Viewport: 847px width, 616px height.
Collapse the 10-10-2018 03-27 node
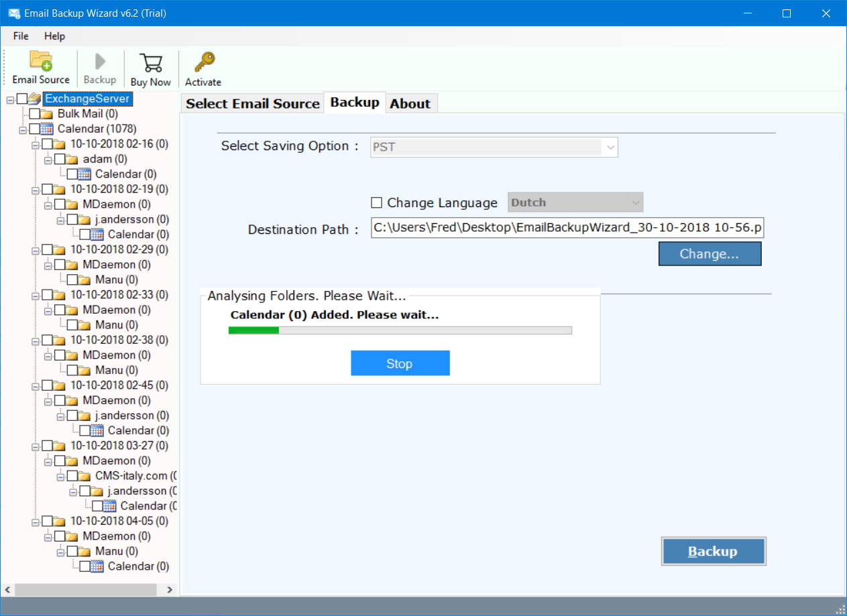tap(35, 446)
